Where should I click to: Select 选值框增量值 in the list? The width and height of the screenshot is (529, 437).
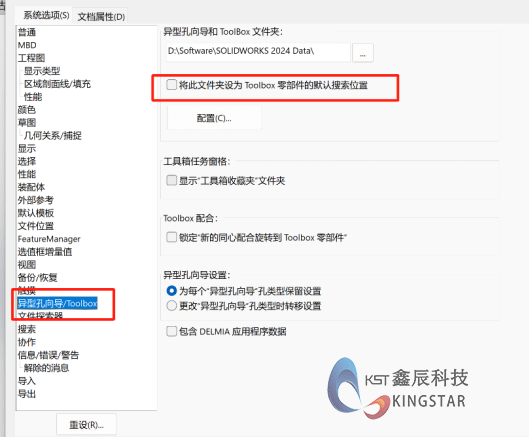click(45, 252)
